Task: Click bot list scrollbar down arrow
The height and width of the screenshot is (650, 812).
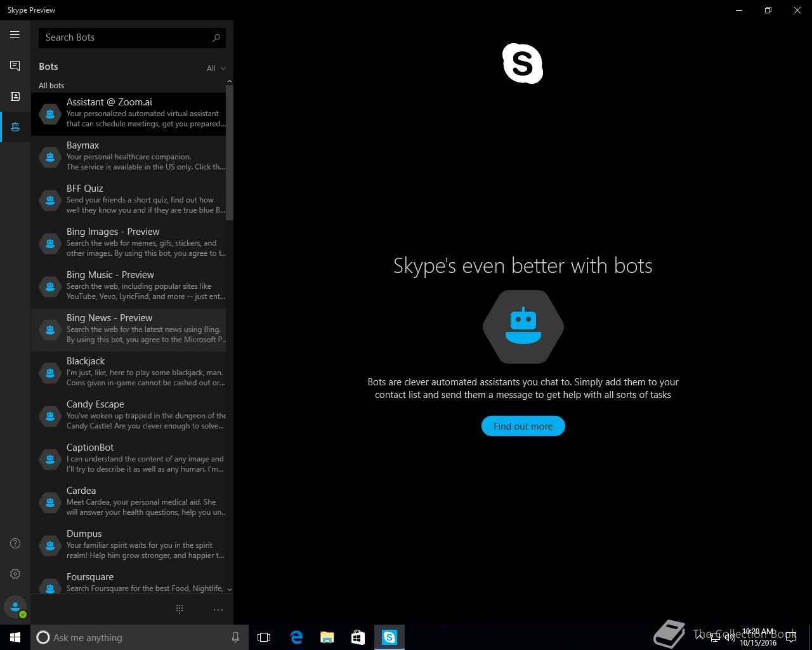Action: [230, 590]
